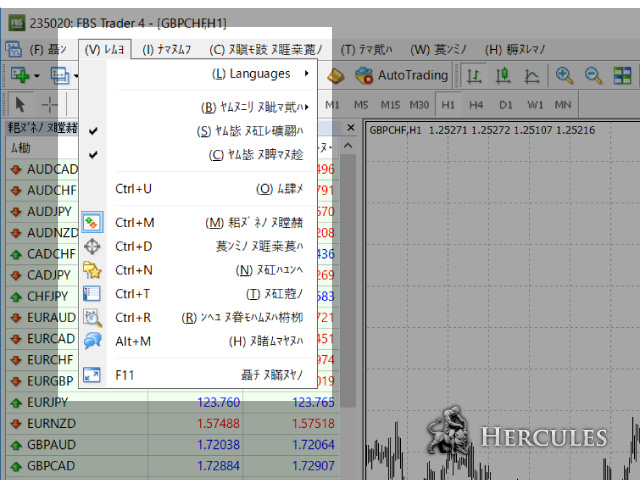
Task: Click the zoom out magnifier icon
Action: 593,76
